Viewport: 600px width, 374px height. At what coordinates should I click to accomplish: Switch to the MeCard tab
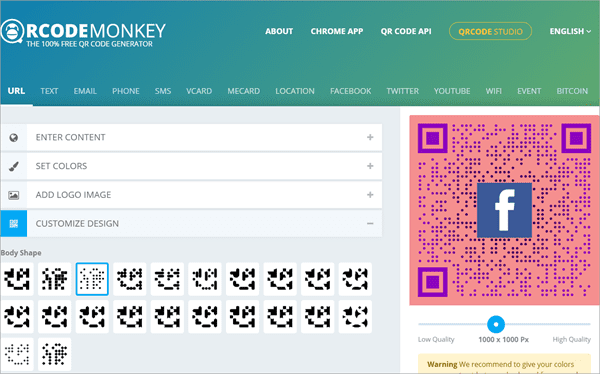click(243, 91)
